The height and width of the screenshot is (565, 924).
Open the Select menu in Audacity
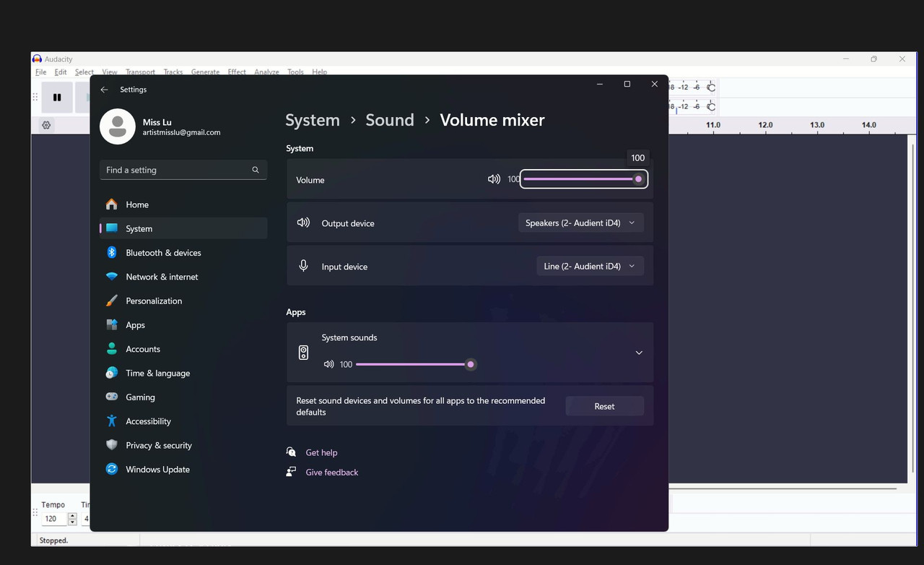tap(84, 72)
